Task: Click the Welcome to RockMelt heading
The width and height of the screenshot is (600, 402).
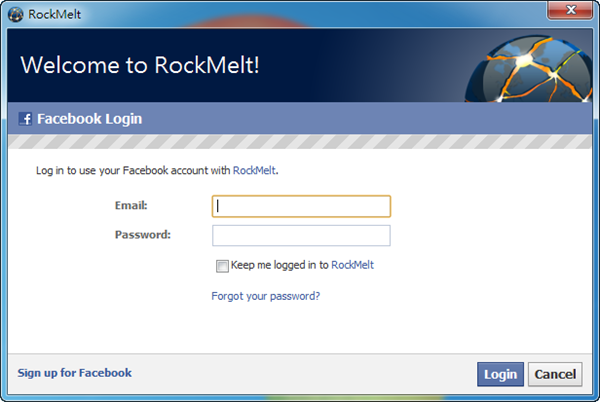Action: pos(141,65)
